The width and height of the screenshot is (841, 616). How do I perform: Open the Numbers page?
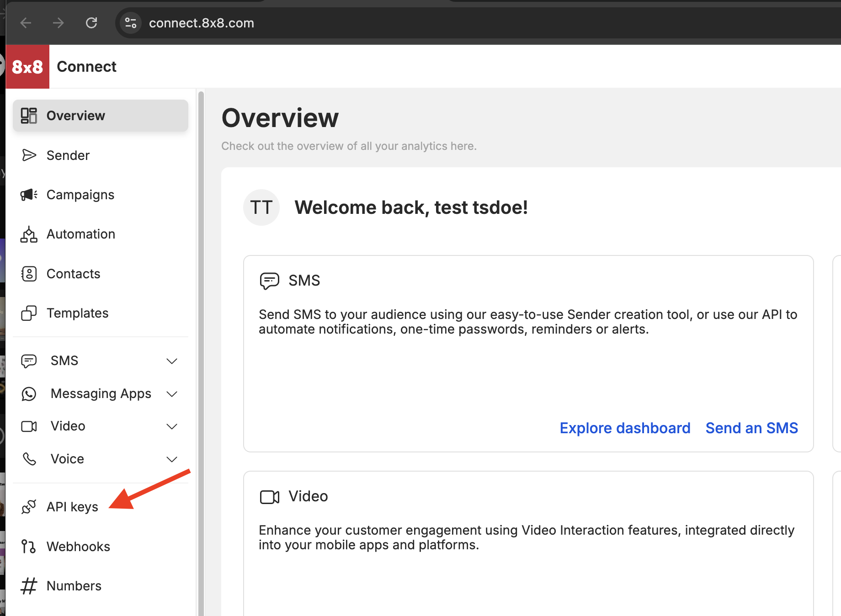[101, 586]
